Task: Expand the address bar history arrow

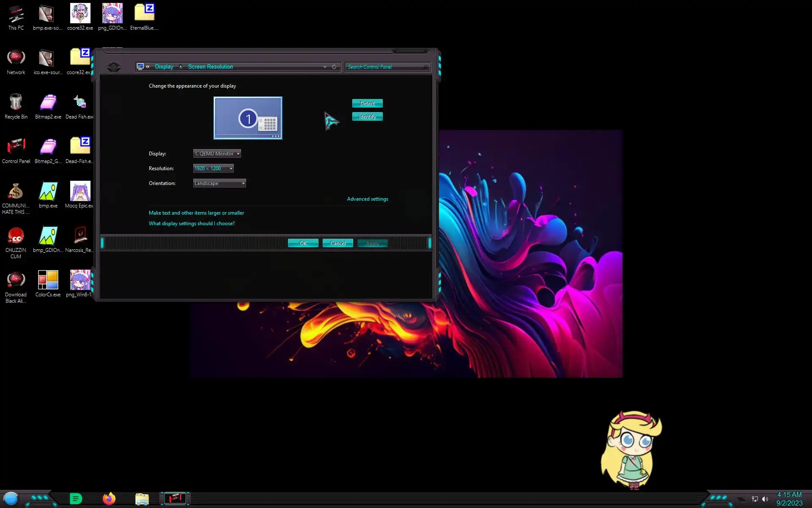Action: pyautogui.click(x=325, y=67)
